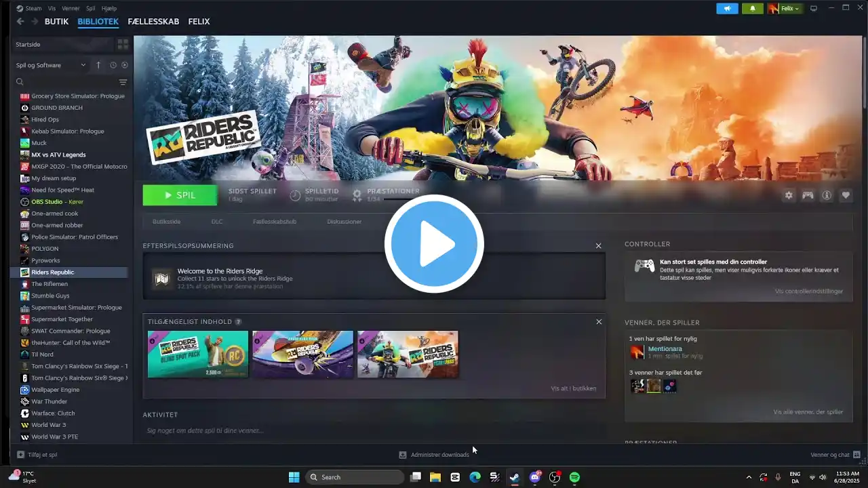Open the download manager icon
Image resolution: width=868 pixels, height=488 pixels.
(x=403, y=455)
